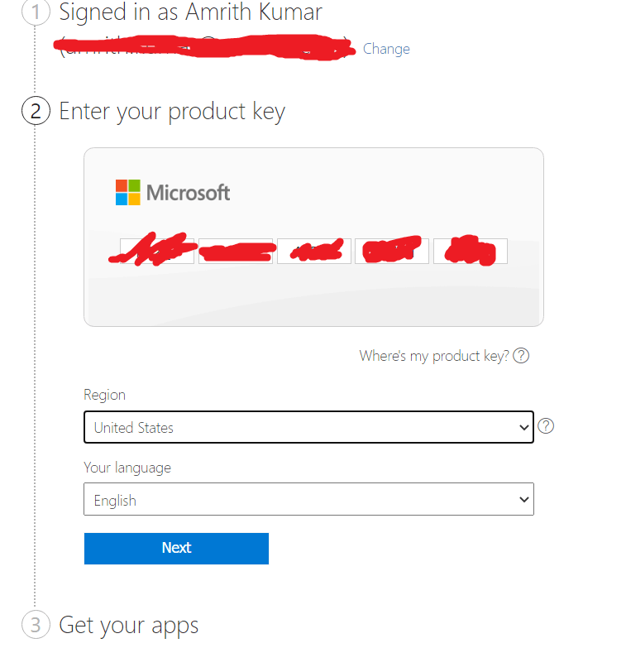Click into the fourth product key box

click(391, 251)
